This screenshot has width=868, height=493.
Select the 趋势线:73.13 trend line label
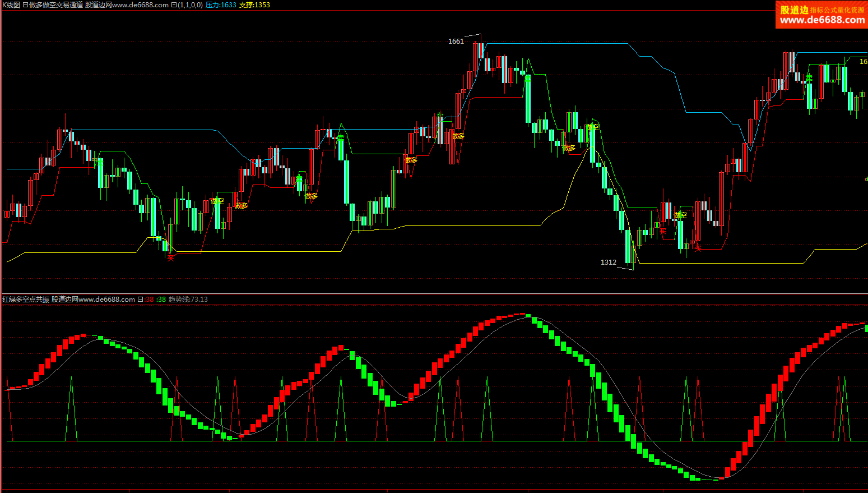click(x=188, y=300)
